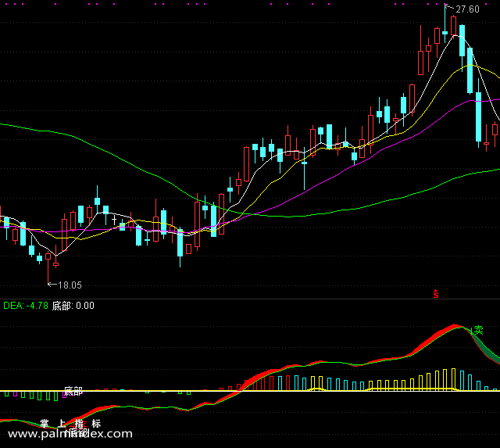500x448 pixels.
Task: Select the DEA: -4.78 indicator value
Action: click(x=26, y=306)
